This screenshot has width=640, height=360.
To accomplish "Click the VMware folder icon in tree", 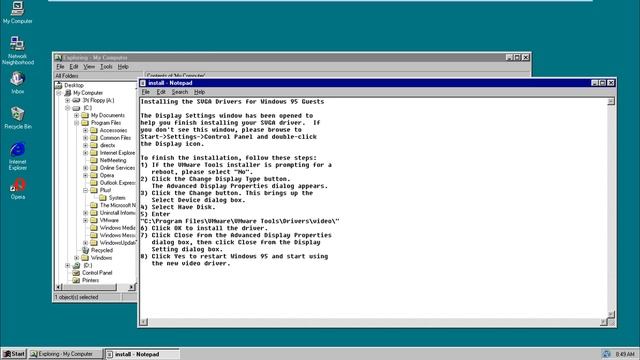I will 94,220.
